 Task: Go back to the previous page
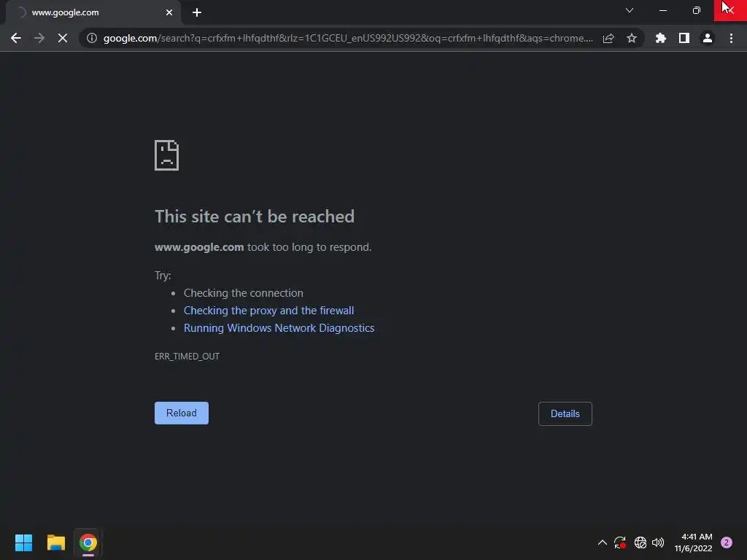tap(16, 38)
